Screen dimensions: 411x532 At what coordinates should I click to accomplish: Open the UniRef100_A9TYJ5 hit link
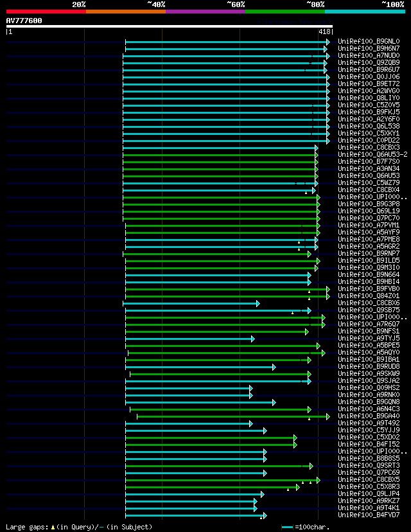click(x=369, y=338)
